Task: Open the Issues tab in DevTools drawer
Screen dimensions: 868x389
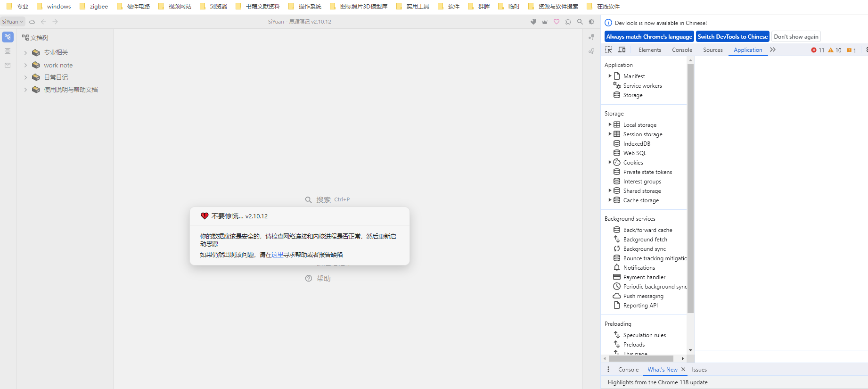Action: coord(699,370)
